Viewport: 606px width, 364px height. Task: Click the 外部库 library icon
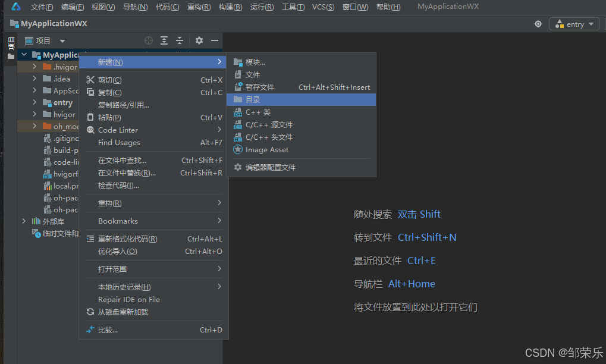click(x=36, y=221)
